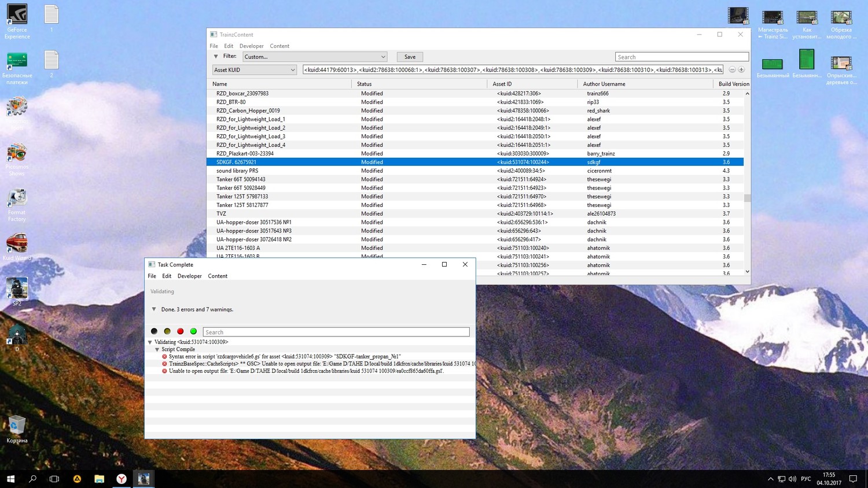Sort list by Name column header
Image resolution: width=868 pixels, height=488 pixels.
pyautogui.click(x=279, y=84)
